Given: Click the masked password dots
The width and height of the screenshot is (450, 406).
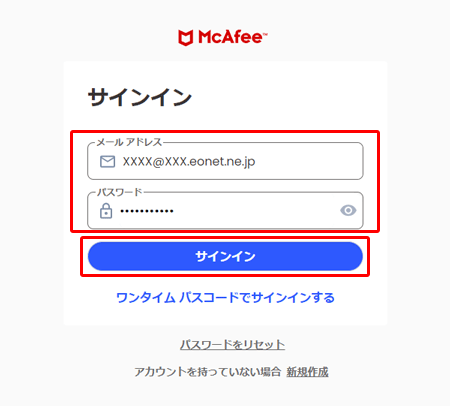Looking at the screenshot, I should coord(147,211).
